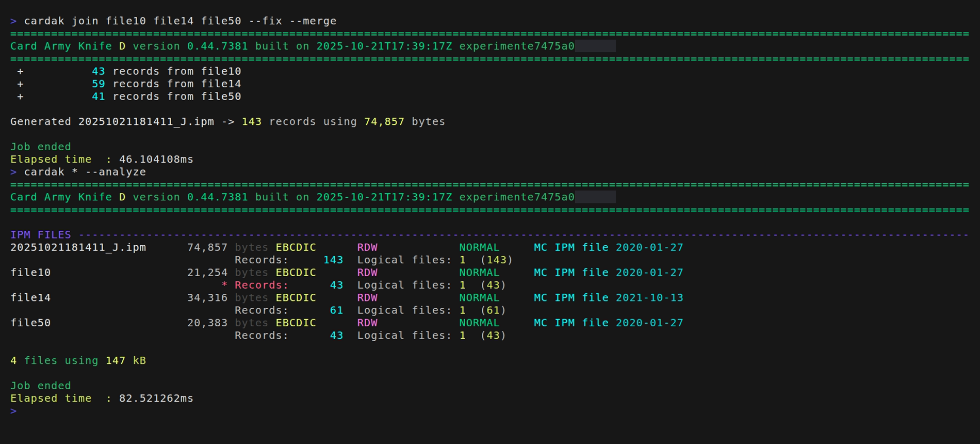Click file14 entry in the IPM files list
Viewport: 980px width, 444px height.
click(30, 298)
